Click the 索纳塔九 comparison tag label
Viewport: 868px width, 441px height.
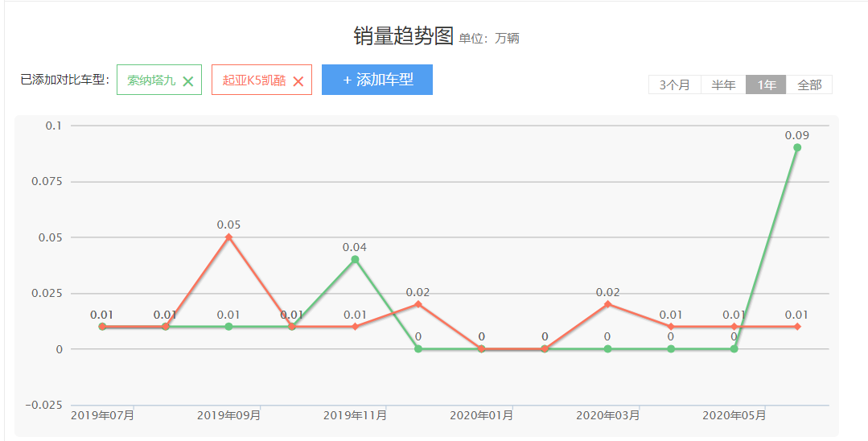tap(151, 80)
